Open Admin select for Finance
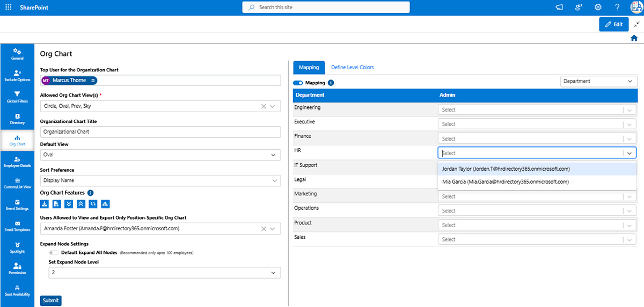The width and height of the screenshot is (644, 307). click(537, 138)
